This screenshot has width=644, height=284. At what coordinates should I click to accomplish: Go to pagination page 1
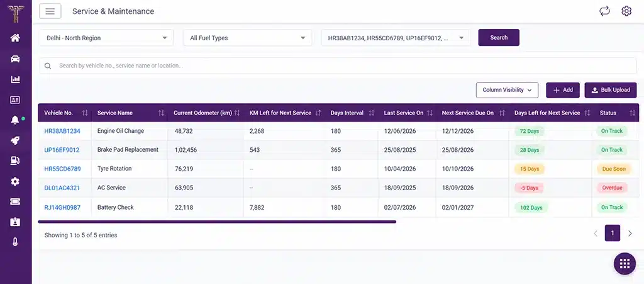pos(613,233)
